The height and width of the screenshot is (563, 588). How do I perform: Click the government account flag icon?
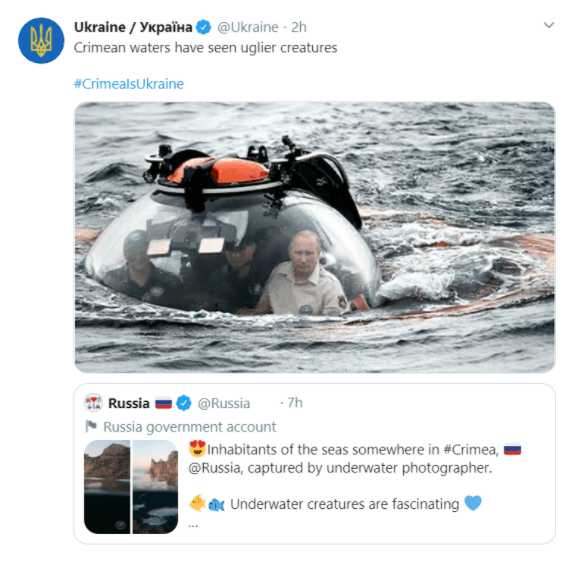point(91,426)
